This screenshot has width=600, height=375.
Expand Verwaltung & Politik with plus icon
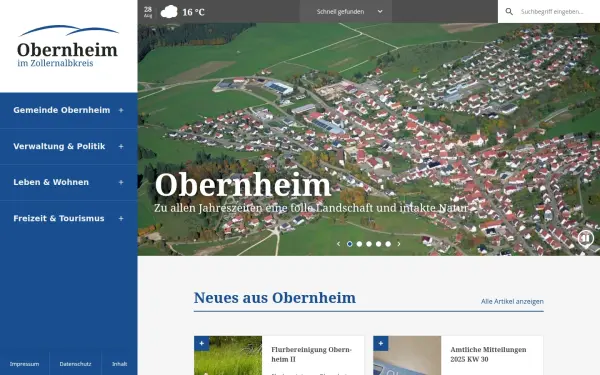pos(121,147)
